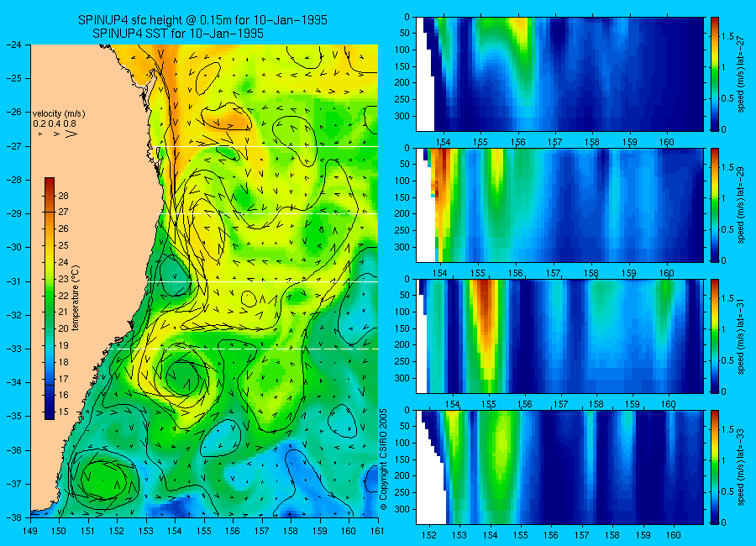Click the temperature color bar on the map

click(50, 298)
